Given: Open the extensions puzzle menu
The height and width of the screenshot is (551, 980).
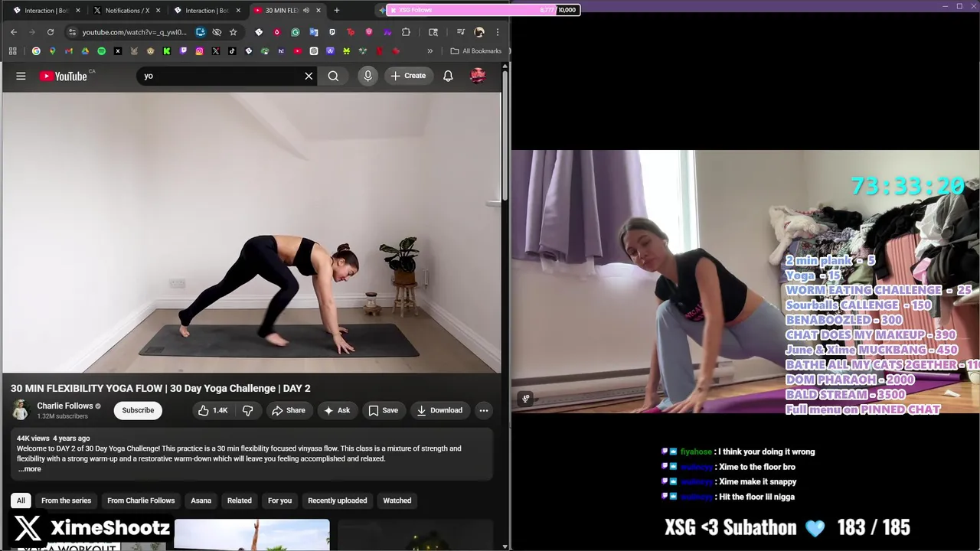Looking at the screenshot, I should (x=406, y=32).
